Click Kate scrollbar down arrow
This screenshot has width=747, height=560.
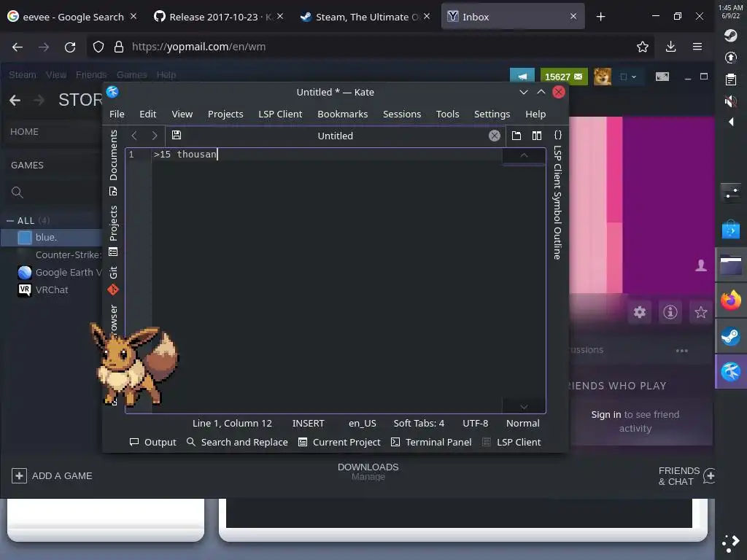click(524, 407)
